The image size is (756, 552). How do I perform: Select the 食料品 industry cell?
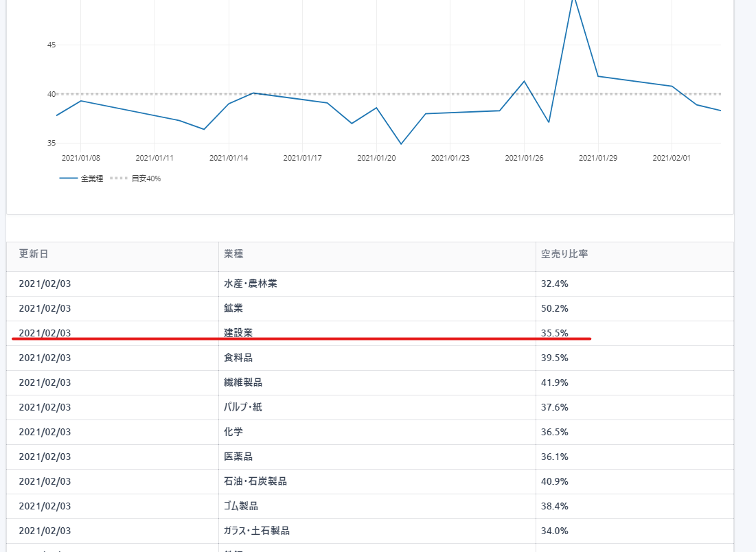[x=238, y=358]
